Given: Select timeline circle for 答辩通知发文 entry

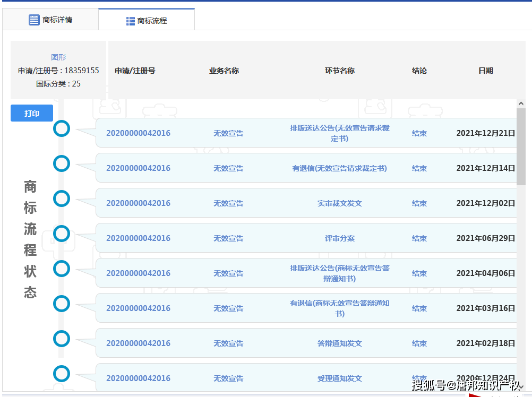Looking at the screenshot, I should click(x=62, y=339).
